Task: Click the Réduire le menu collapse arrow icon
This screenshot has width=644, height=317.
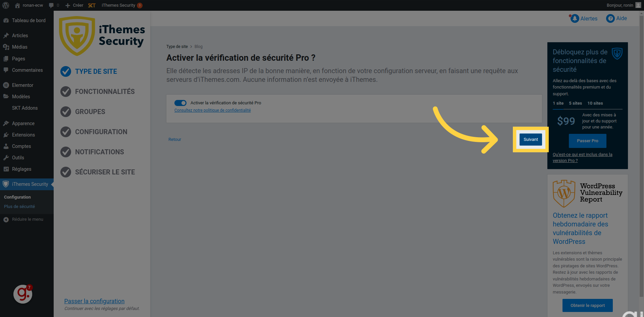Action: (x=6, y=219)
